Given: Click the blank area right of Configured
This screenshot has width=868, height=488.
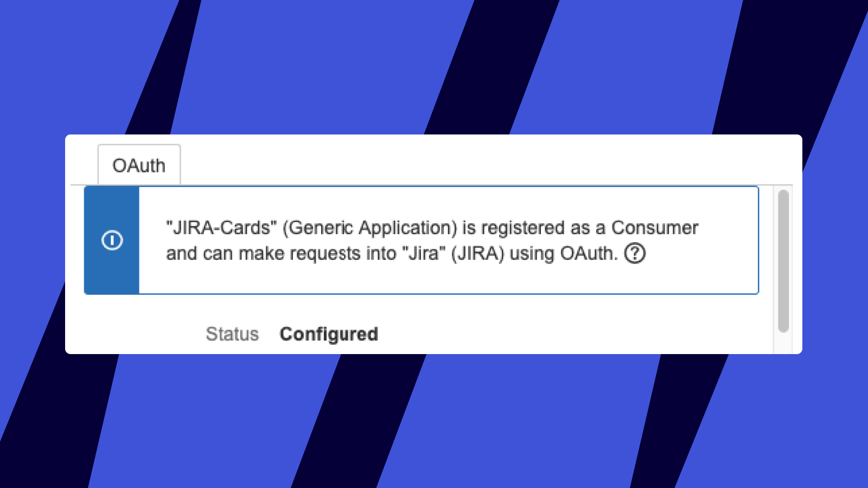Looking at the screenshot, I should coord(542,334).
